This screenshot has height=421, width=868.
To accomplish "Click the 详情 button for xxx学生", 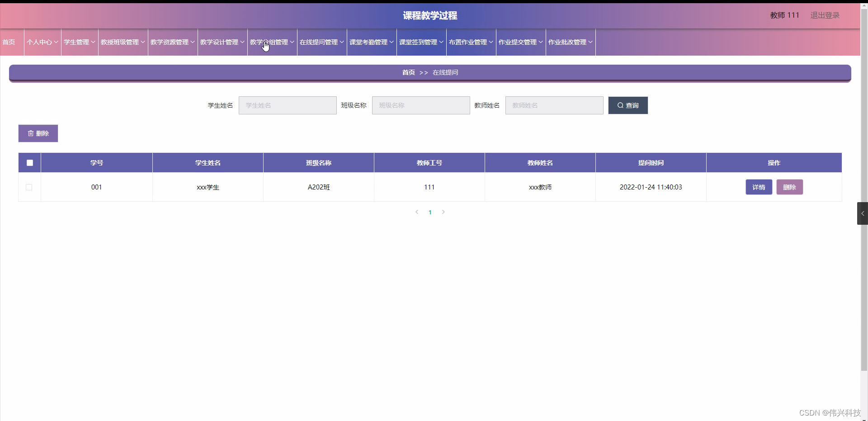I will coord(759,187).
